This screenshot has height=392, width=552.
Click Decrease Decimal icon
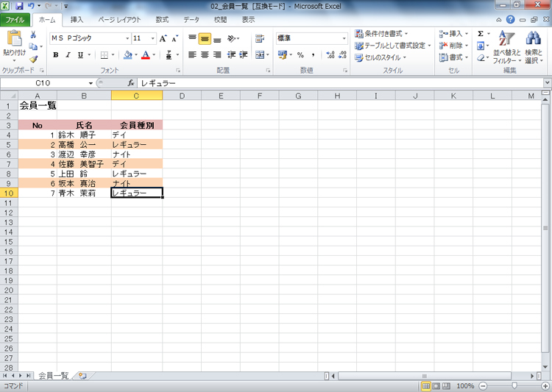[x=342, y=55]
